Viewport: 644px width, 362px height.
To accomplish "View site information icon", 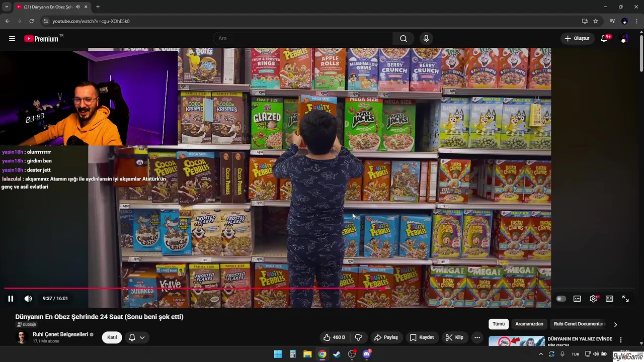I will pos(46,21).
